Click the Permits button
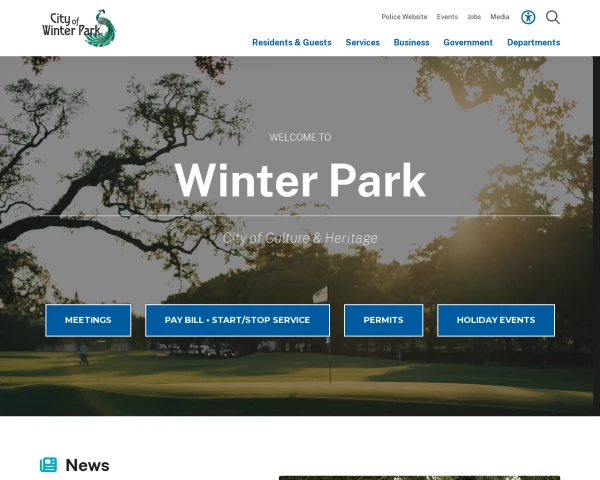The width and height of the screenshot is (600, 480). pyautogui.click(x=383, y=320)
